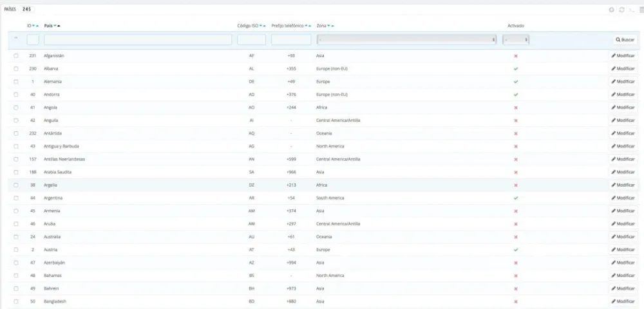Click the ID filter input field

[x=33, y=40]
